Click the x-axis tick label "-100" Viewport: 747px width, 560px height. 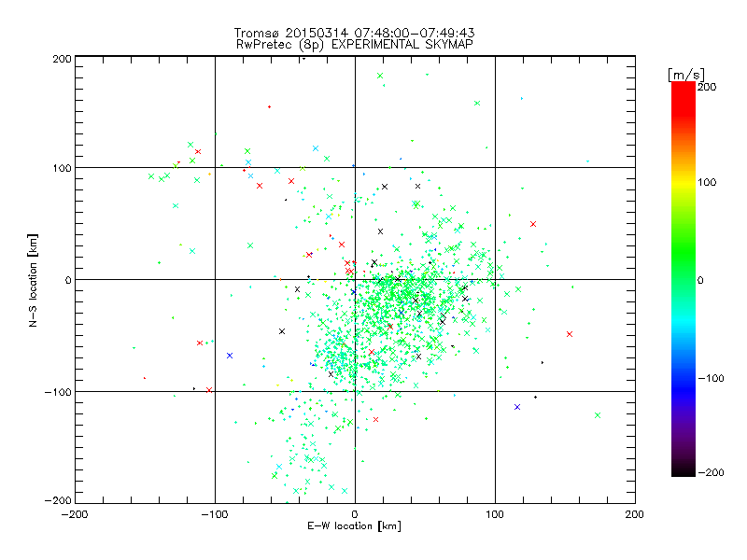215,514
